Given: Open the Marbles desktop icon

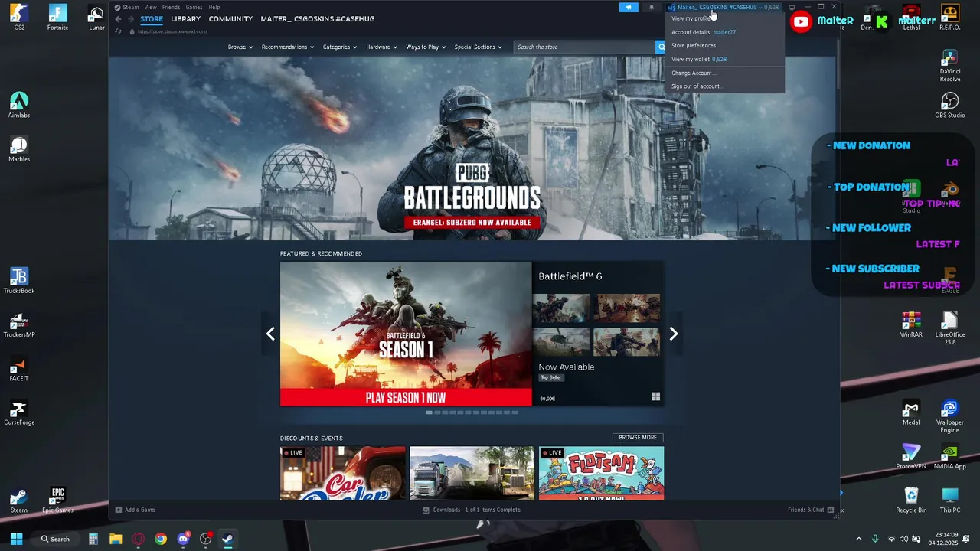Looking at the screenshot, I should coord(19,149).
